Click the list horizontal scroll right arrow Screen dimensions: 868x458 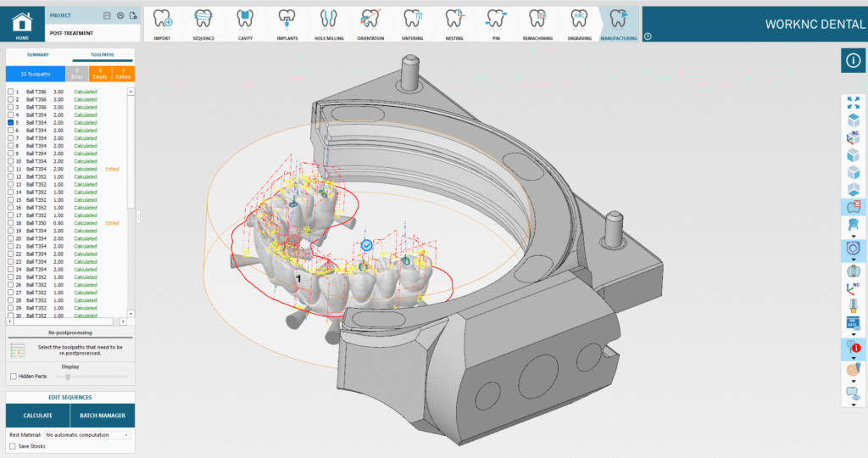(123, 321)
